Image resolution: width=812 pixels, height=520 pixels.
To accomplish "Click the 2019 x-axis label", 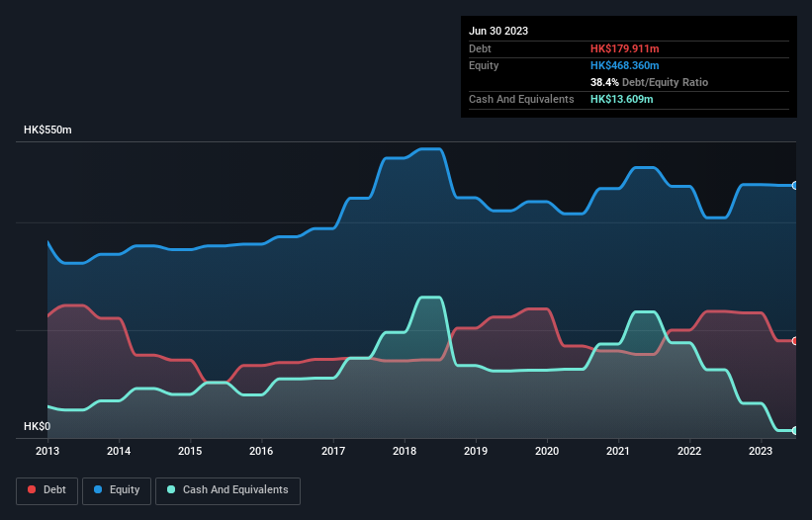I will tap(476, 451).
